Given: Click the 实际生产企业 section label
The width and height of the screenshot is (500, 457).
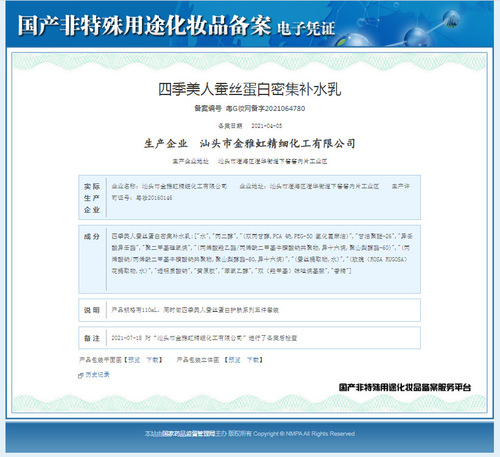Looking at the screenshot, I should click(x=92, y=198).
